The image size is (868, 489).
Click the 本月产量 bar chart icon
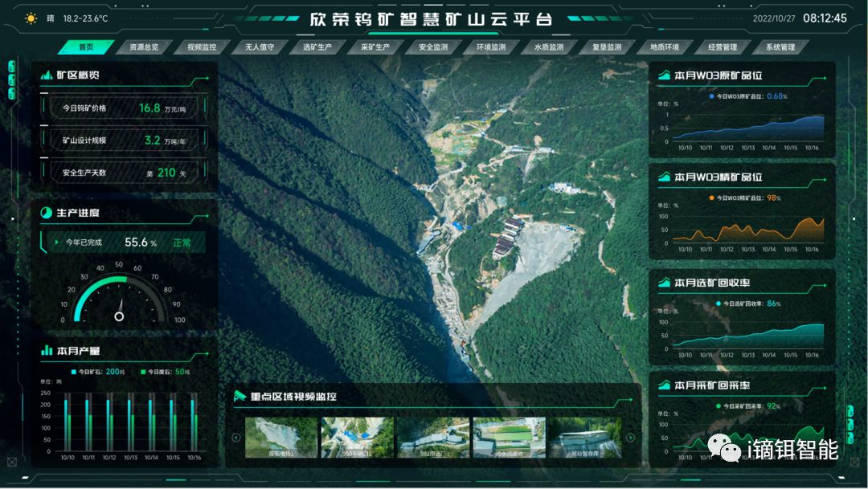pyautogui.click(x=47, y=351)
